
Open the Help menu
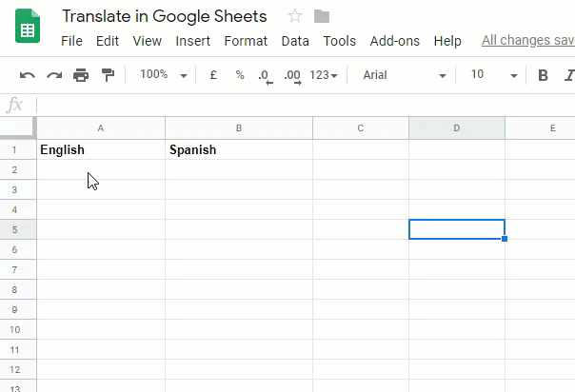point(447,41)
